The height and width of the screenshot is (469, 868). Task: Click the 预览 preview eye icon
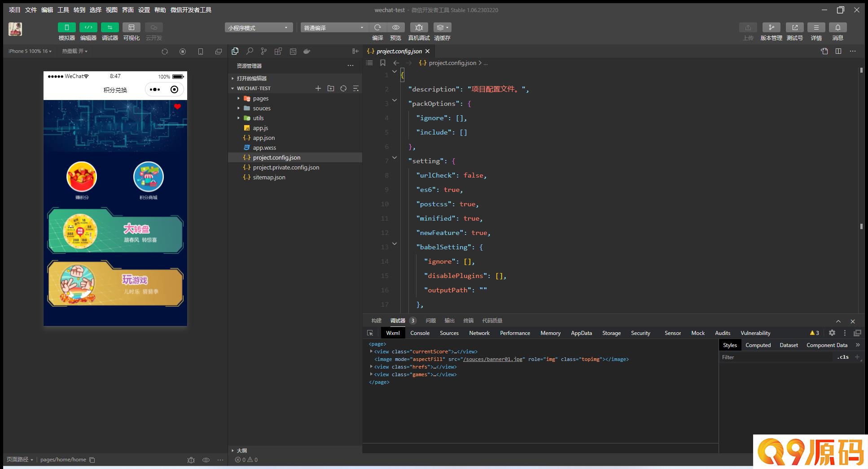pyautogui.click(x=395, y=27)
